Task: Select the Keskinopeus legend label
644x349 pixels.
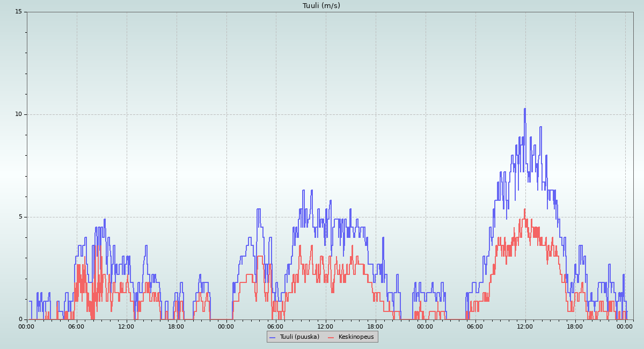Action: (x=356, y=337)
